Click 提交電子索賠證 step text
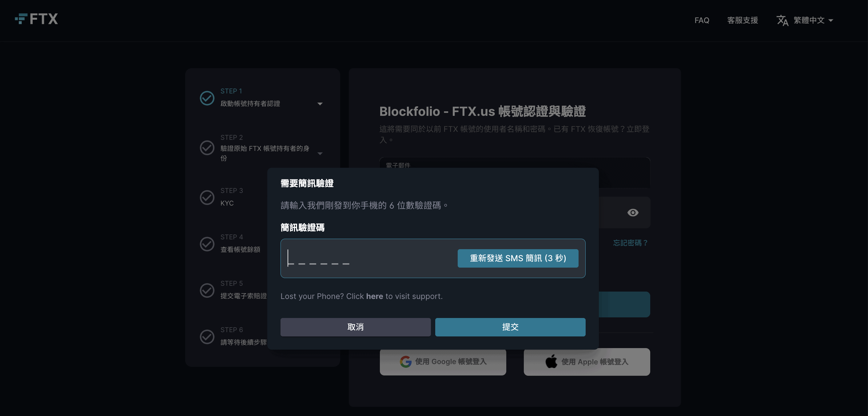The image size is (868, 416). [x=244, y=296]
